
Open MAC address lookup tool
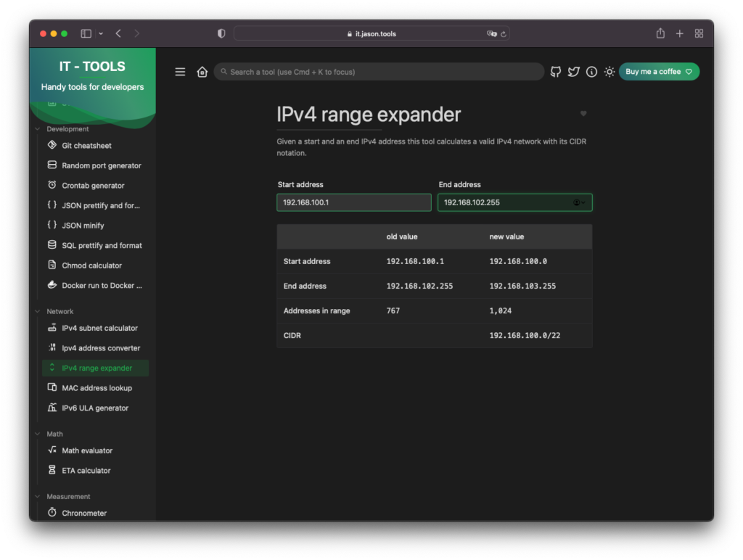coord(95,387)
